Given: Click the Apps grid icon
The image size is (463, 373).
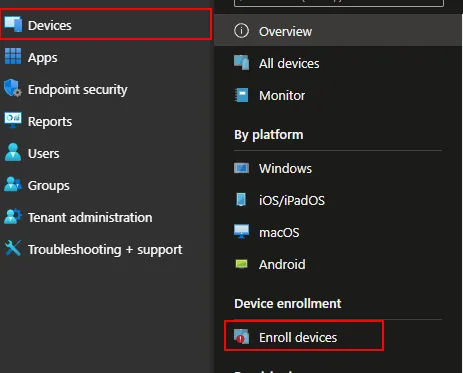Looking at the screenshot, I should pos(13,56).
